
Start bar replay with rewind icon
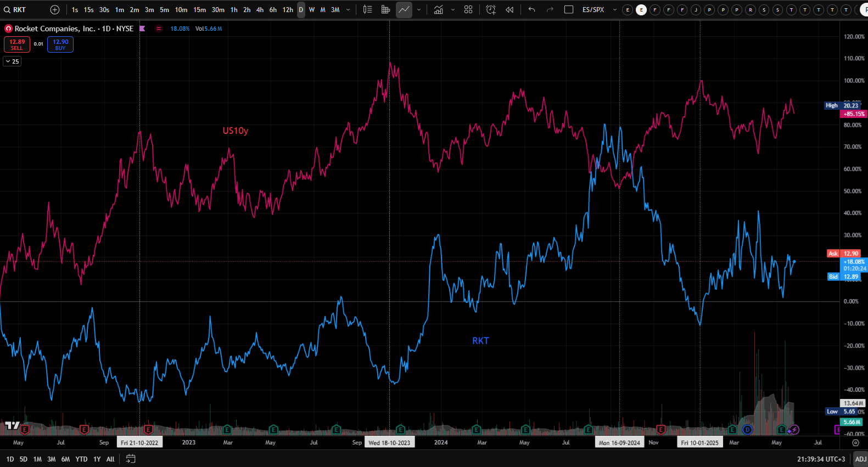pos(509,10)
